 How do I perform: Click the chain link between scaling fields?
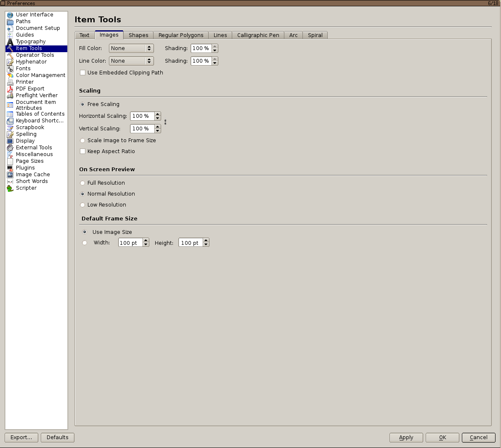(x=165, y=122)
